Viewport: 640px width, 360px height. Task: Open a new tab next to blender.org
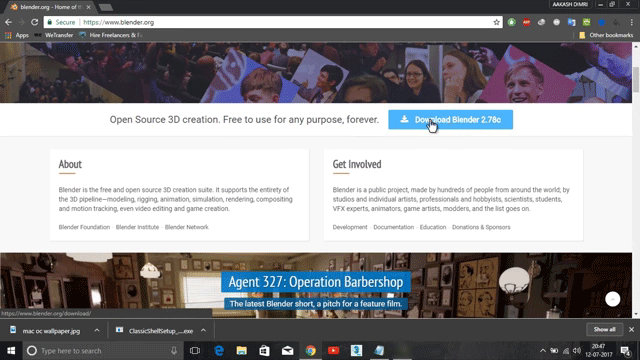106,7
